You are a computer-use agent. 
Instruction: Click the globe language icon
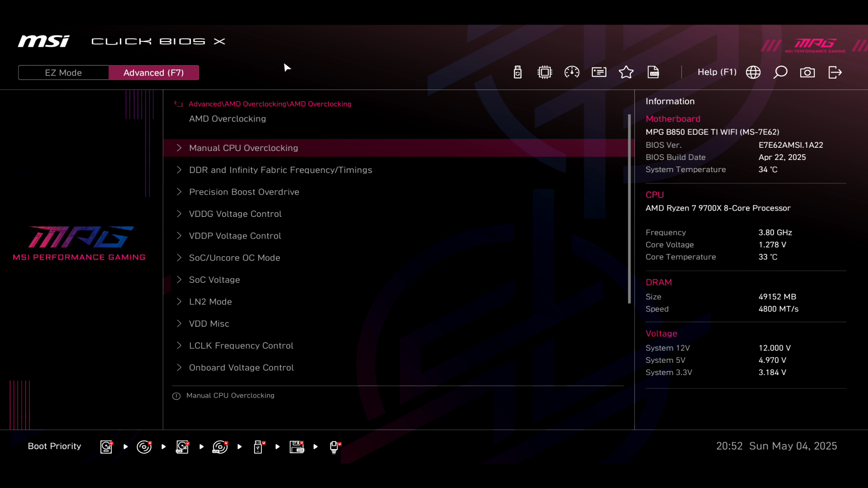753,72
